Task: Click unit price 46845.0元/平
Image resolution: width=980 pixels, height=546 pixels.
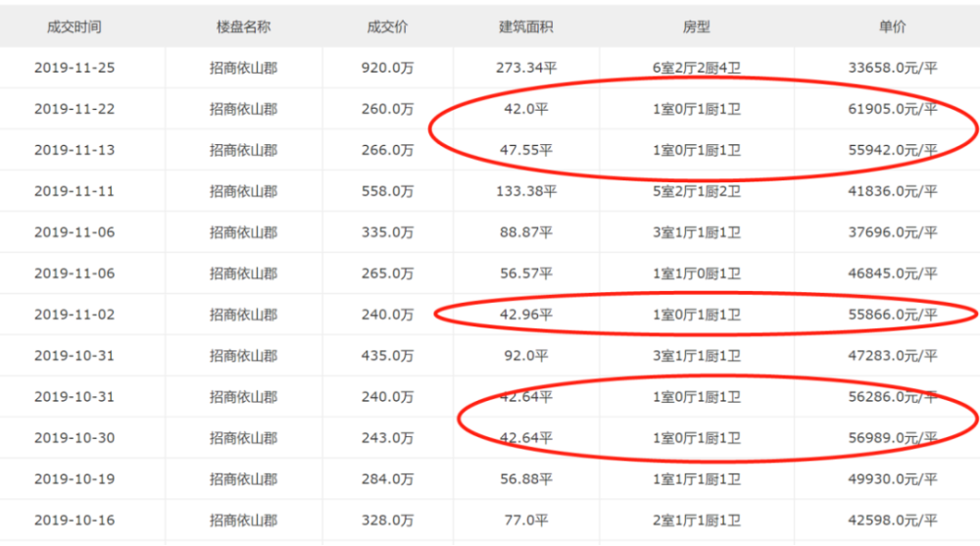Action: 893,273
